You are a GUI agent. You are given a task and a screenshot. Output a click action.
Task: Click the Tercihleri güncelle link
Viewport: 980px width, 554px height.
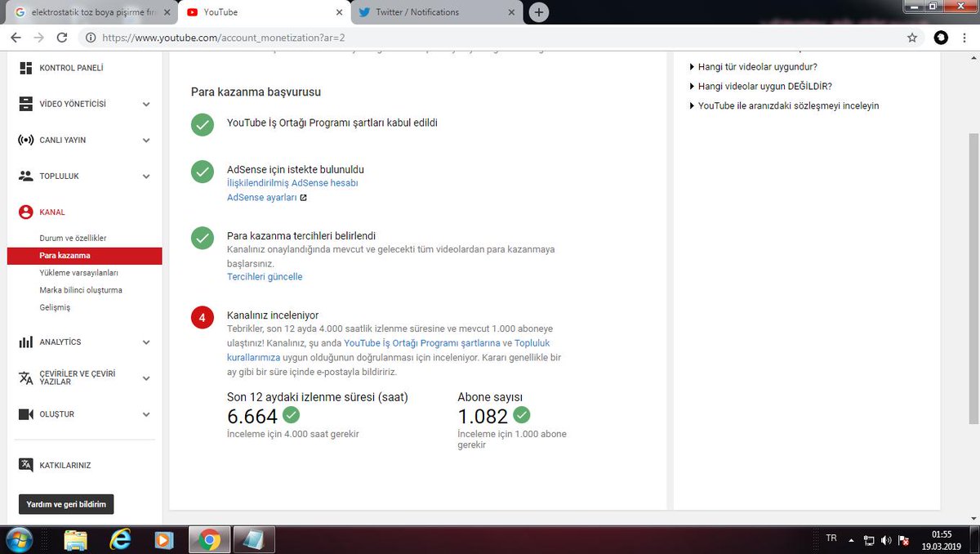click(265, 277)
